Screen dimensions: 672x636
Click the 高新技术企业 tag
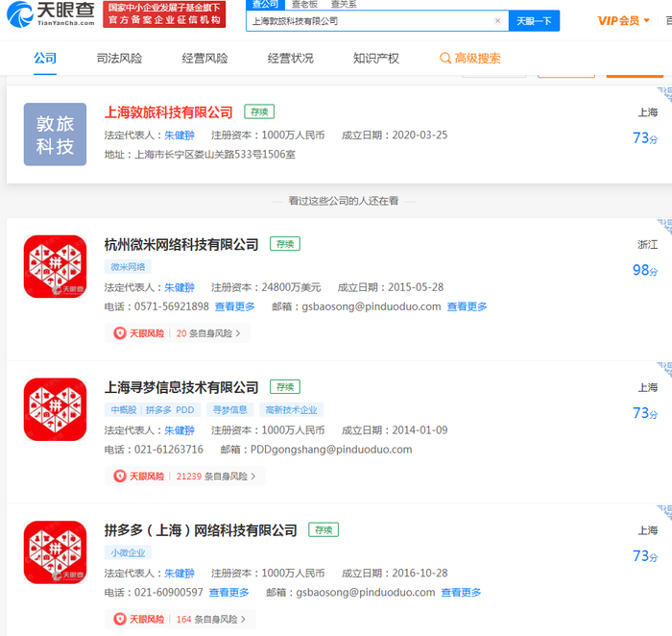point(291,409)
